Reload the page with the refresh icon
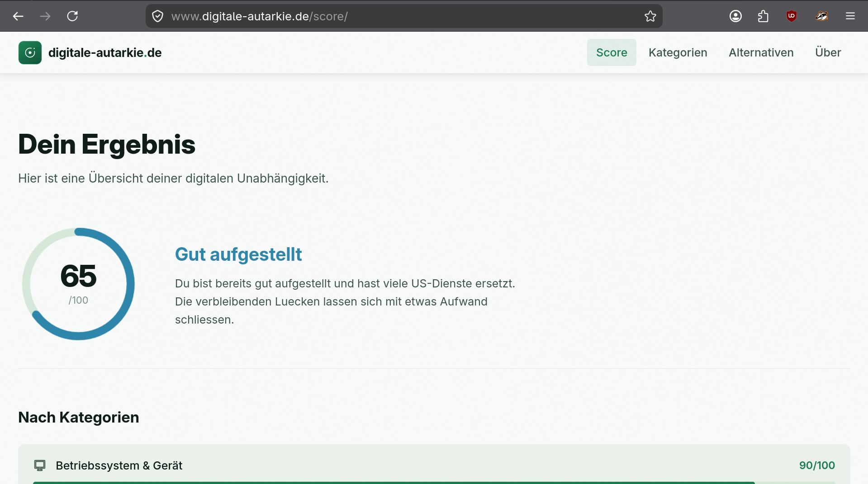 pos(72,16)
